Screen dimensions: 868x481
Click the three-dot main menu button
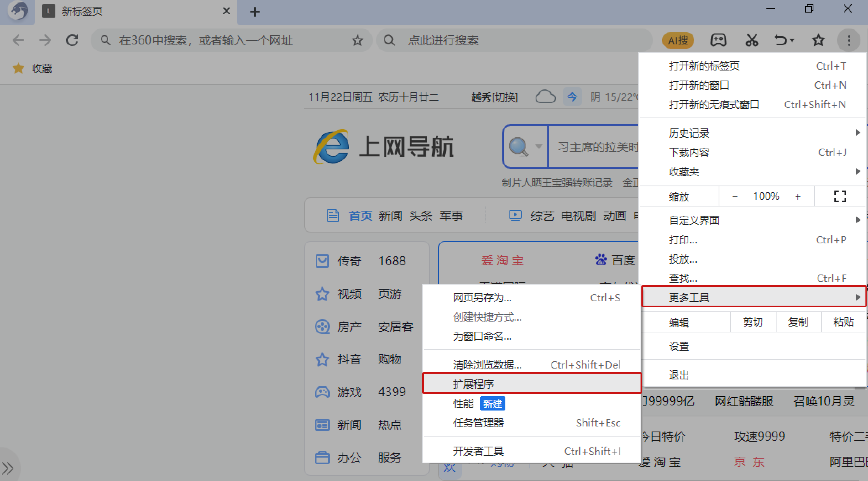point(849,41)
